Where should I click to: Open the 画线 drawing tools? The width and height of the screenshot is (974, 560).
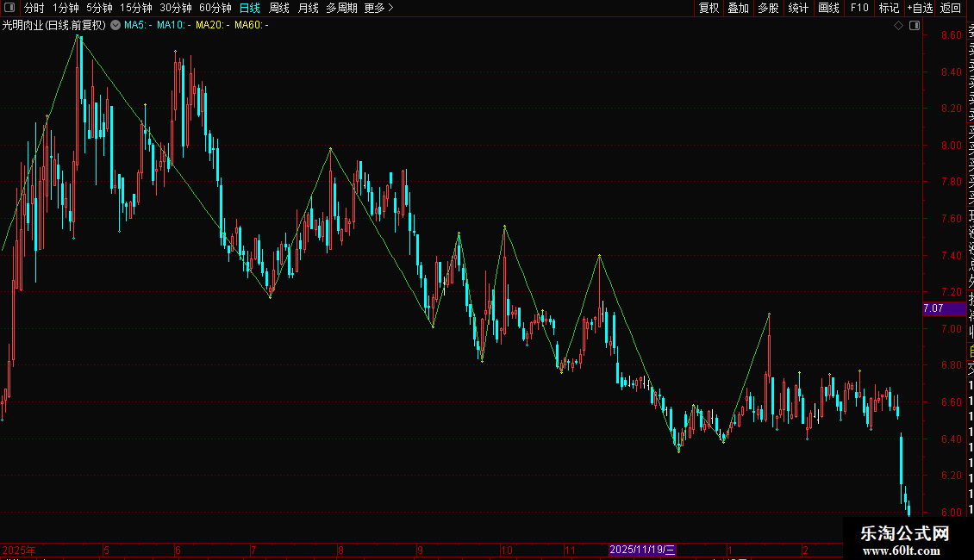pos(829,8)
